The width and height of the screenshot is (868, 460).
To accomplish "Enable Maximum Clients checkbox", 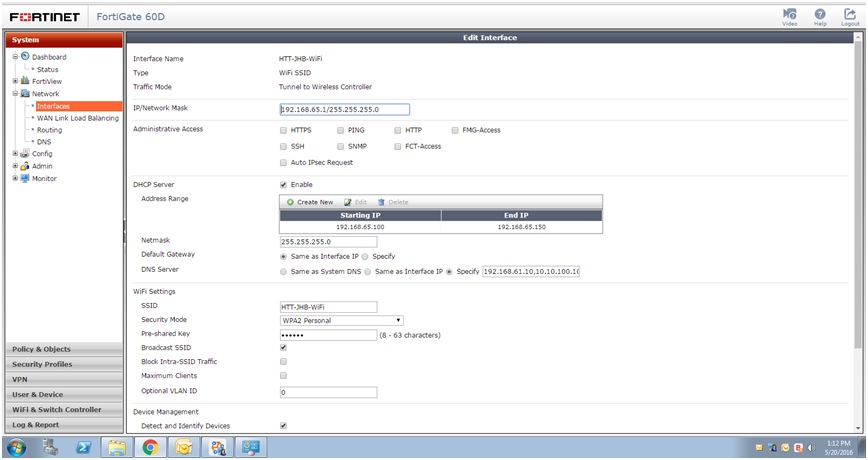I will (x=283, y=375).
